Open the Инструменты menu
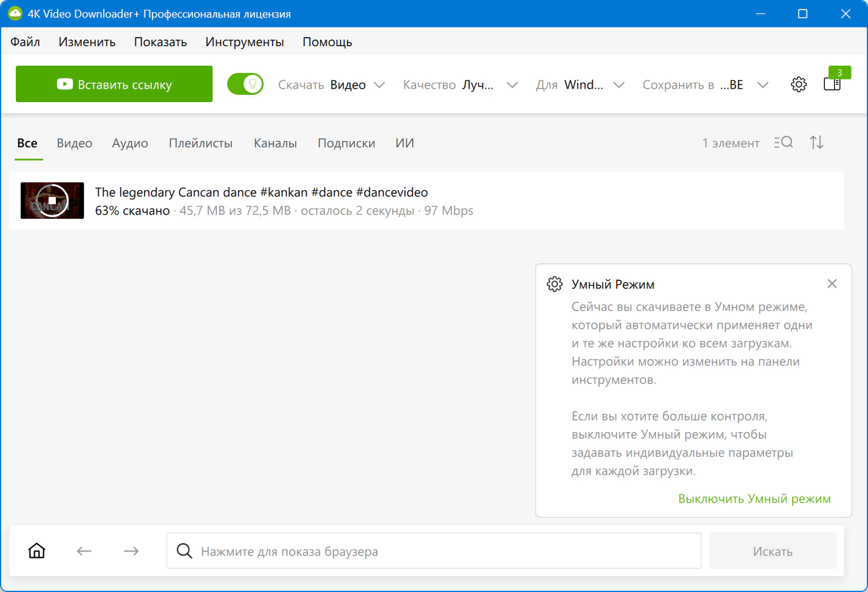This screenshot has height=592, width=868. (245, 42)
